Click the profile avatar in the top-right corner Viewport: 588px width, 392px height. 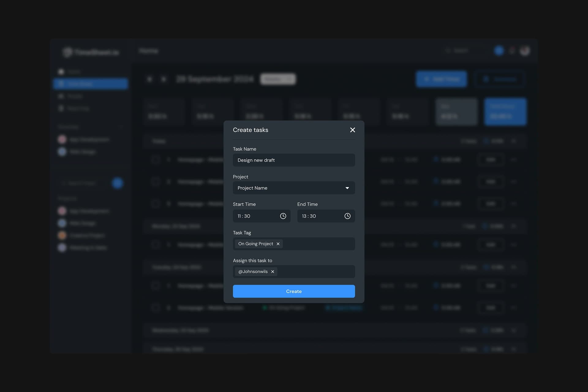[525, 51]
